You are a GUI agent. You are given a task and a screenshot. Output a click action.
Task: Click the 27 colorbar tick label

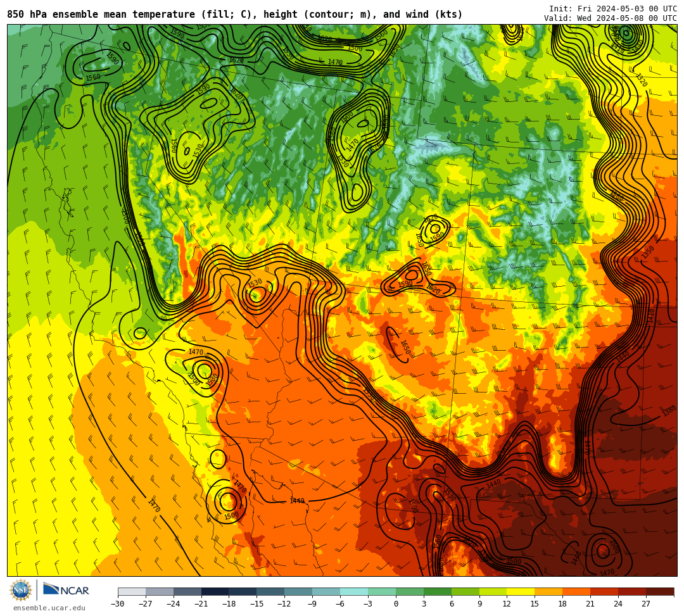point(646,604)
